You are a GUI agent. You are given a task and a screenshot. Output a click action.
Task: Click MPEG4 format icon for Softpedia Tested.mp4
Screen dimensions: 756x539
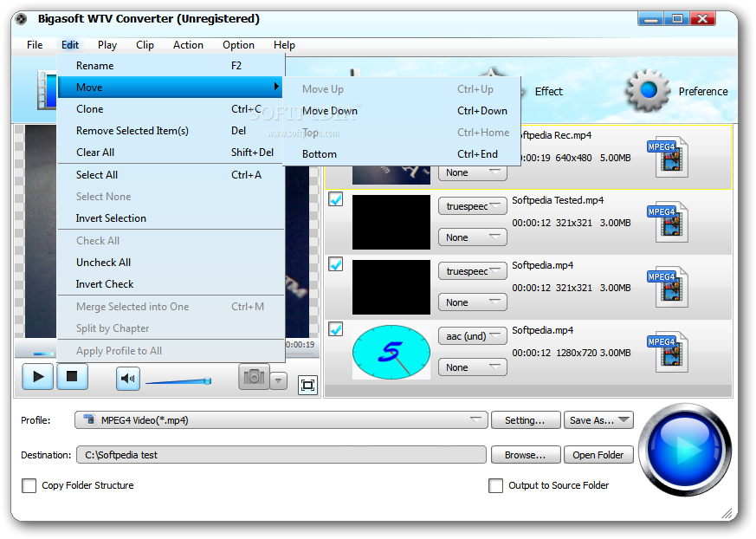668,222
